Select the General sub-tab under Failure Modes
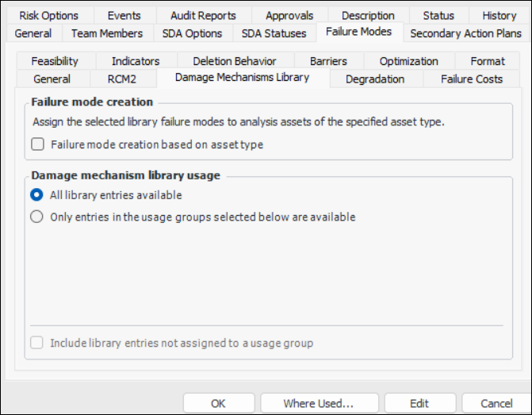Image resolution: width=532 pixels, height=415 pixels. click(52, 79)
